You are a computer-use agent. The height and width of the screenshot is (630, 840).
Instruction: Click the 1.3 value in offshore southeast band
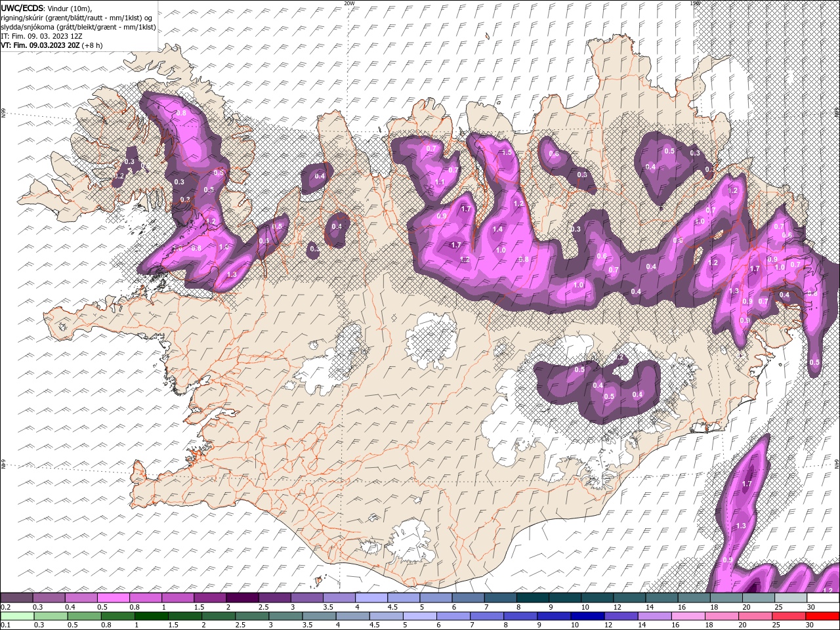(x=741, y=526)
